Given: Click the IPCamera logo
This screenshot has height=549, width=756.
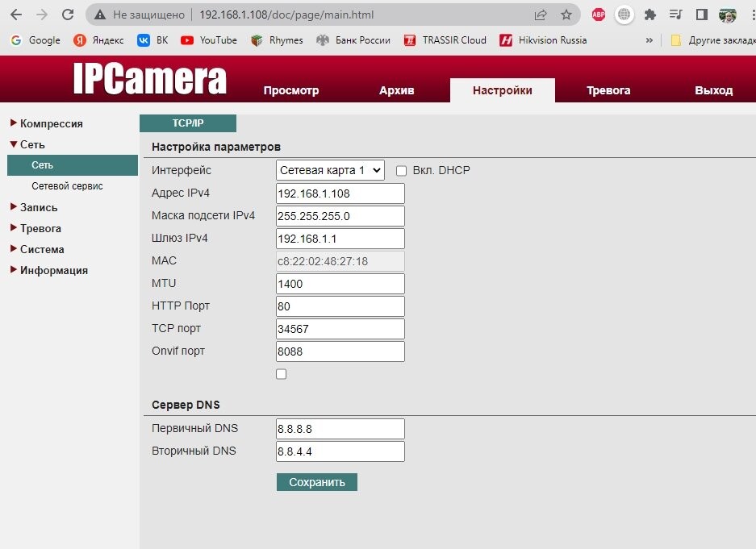Looking at the screenshot, I should [x=149, y=78].
